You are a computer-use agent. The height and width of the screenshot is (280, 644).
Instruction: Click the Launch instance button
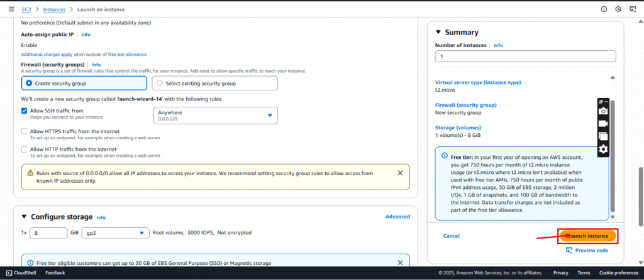[x=588, y=236]
